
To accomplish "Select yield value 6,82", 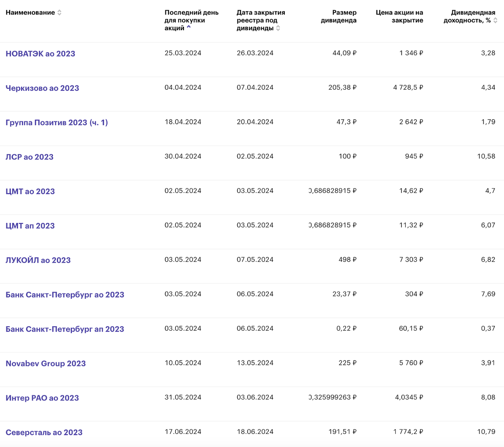I will tap(488, 259).
